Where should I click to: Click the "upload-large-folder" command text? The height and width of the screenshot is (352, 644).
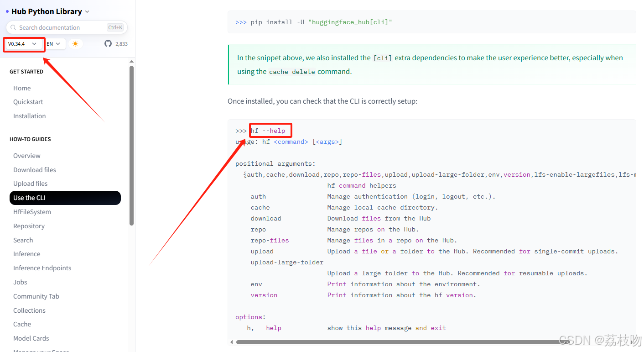click(x=287, y=262)
